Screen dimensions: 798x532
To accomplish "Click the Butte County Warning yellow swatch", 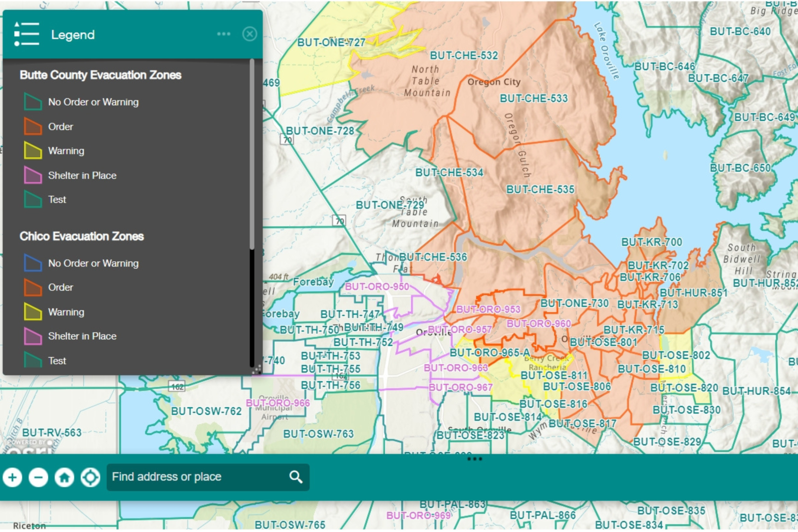I will [x=33, y=151].
